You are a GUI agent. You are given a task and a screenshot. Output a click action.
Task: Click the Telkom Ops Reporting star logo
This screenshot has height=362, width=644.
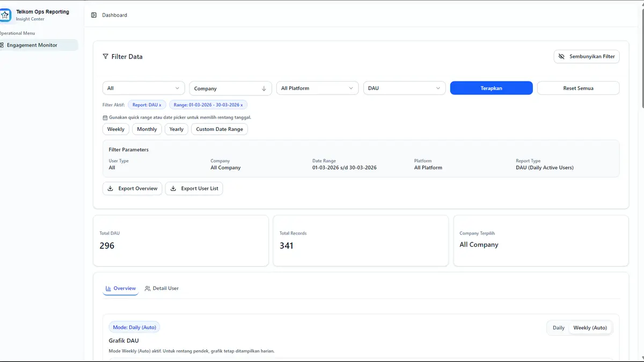pyautogui.click(x=5, y=15)
